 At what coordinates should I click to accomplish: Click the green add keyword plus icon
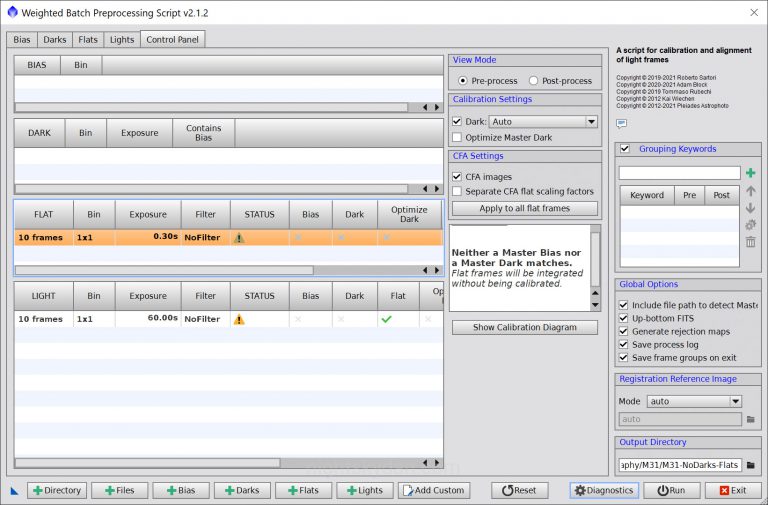(x=750, y=173)
